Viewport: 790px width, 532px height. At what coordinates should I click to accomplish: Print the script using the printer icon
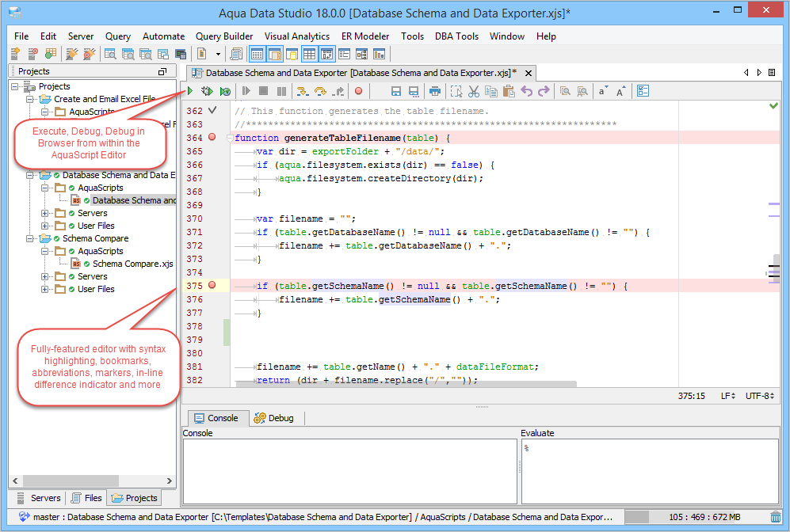tap(435, 92)
